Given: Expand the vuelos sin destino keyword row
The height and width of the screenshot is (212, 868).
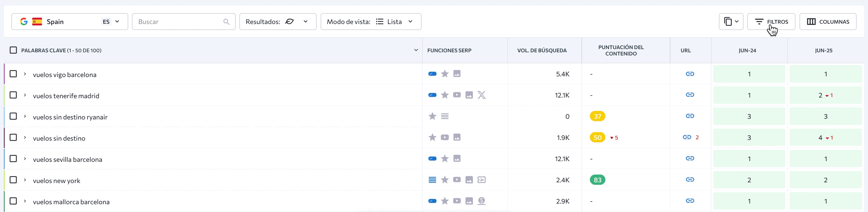Looking at the screenshot, I should pos(25,137).
